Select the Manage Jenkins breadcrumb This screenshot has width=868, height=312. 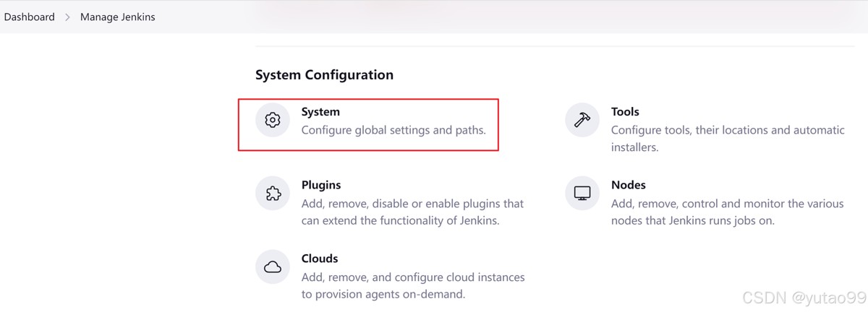tap(117, 17)
